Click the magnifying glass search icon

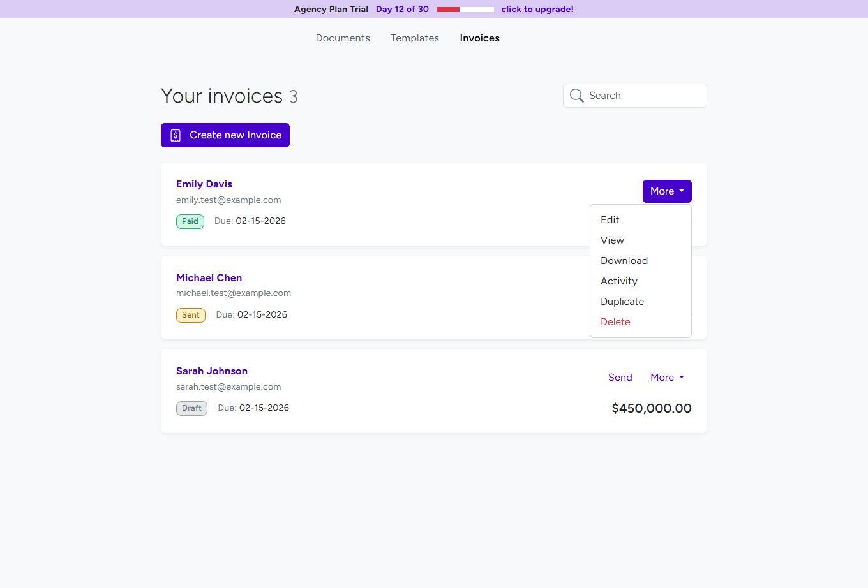(577, 95)
